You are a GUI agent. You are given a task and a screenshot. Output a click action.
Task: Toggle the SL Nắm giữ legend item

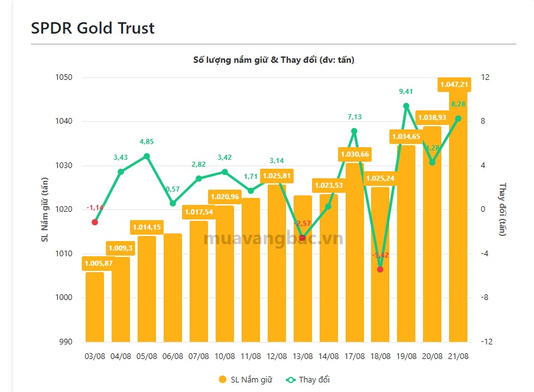(245, 379)
